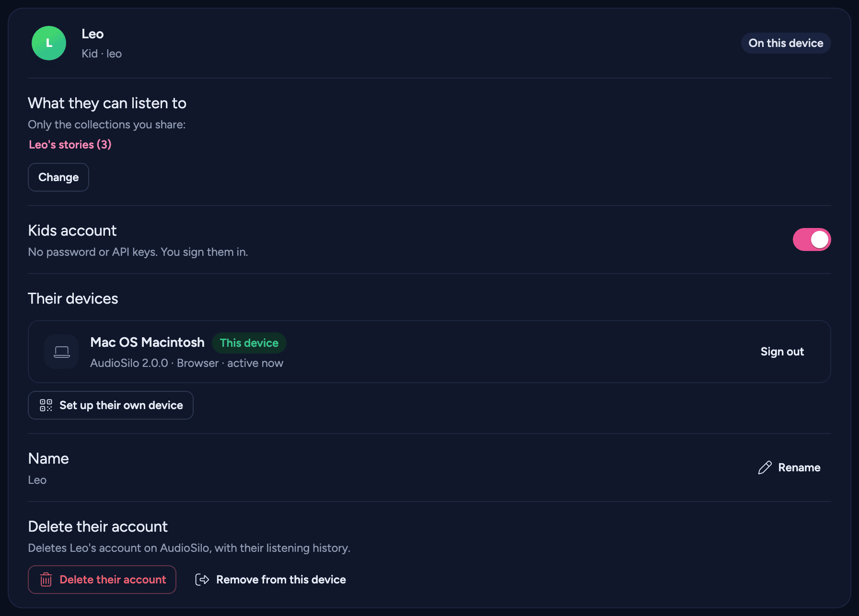Click the QR code setup icon
This screenshot has height=616, width=859.
[46, 405]
